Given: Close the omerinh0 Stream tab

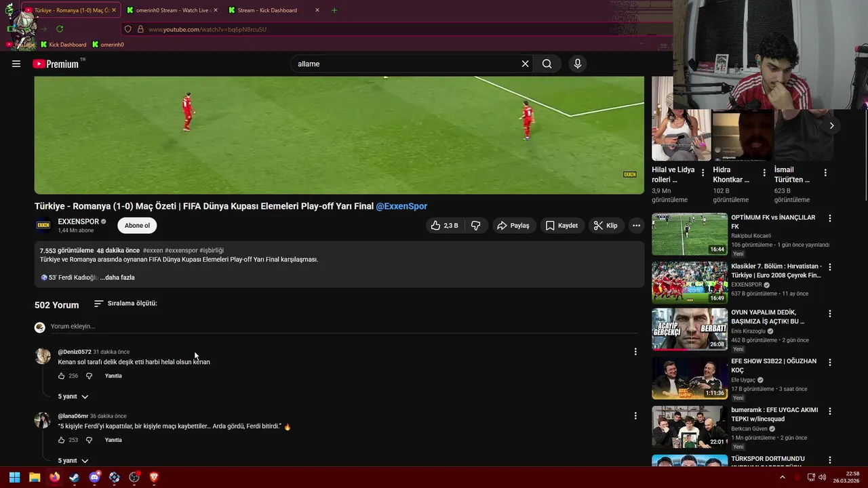Looking at the screenshot, I should [216, 10].
